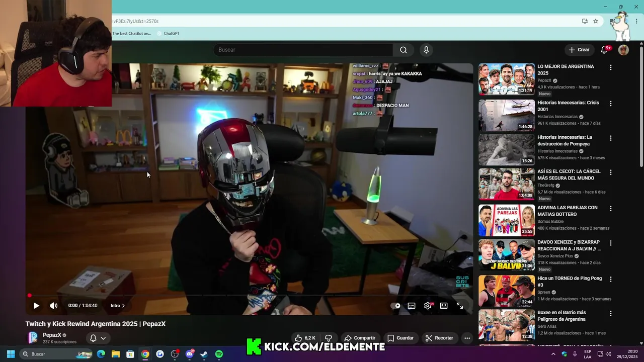Open 'Historias Innecesarias: Crisis 2001' video title
This screenshot has height=362, width=644.
click(x=568, y=106)
